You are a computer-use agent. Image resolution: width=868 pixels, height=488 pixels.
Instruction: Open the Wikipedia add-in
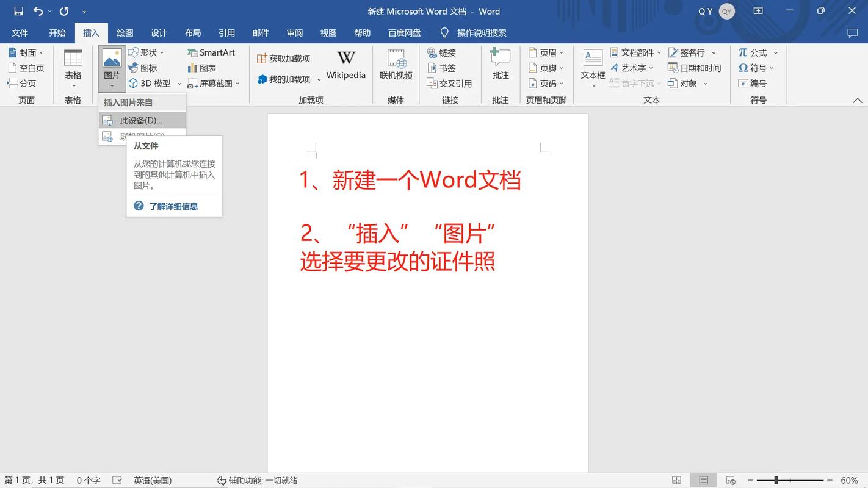click(x=345, y=65)
